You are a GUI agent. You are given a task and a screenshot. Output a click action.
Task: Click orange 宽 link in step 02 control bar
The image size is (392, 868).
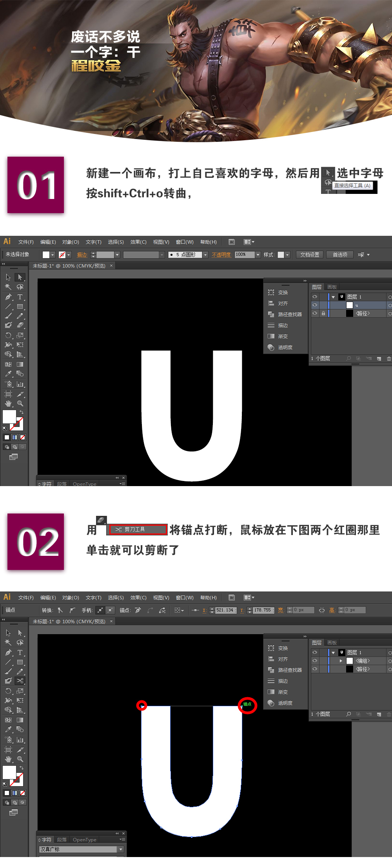[x=281, y=610]
